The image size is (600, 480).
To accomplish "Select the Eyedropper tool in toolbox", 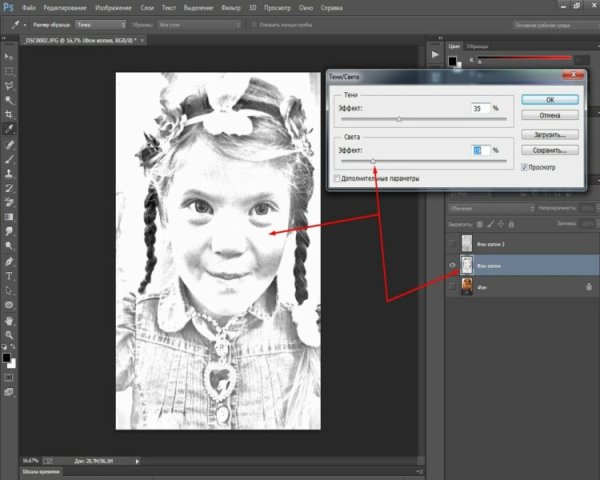I will coord(9,129).
